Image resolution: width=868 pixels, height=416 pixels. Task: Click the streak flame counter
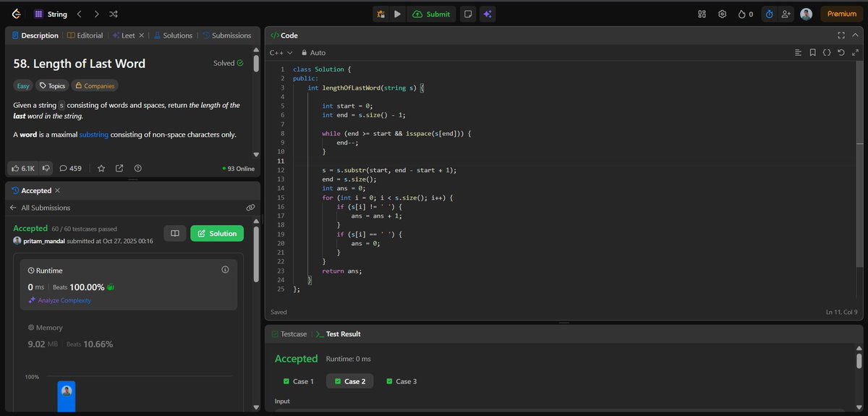pos(745,14)
